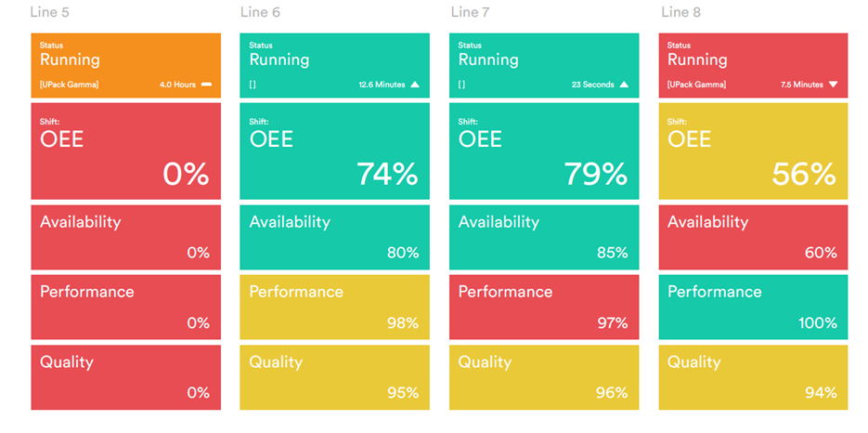The image size is (868, 433).
Task: Open the Line 6 OEE 74% tile
Action: coord(334,151)
